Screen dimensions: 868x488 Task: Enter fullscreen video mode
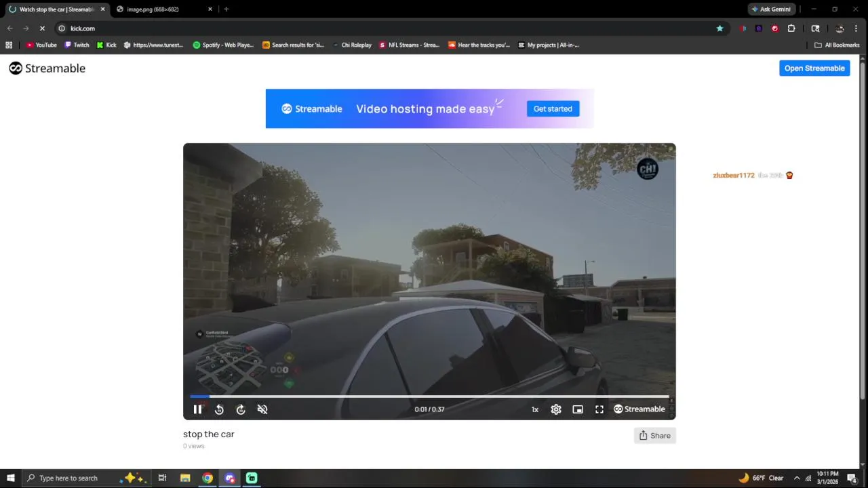pos(599,409)
